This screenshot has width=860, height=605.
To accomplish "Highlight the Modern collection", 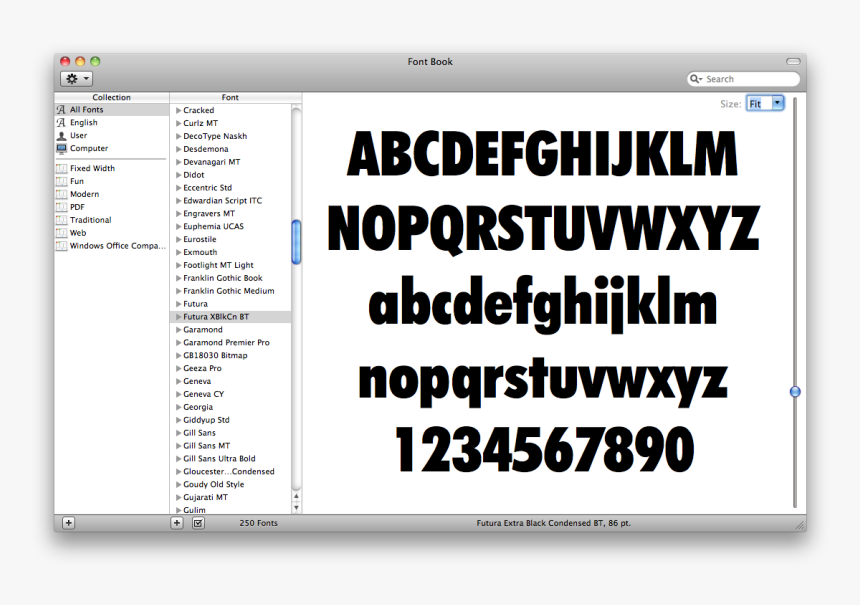I will click(86, 193).
